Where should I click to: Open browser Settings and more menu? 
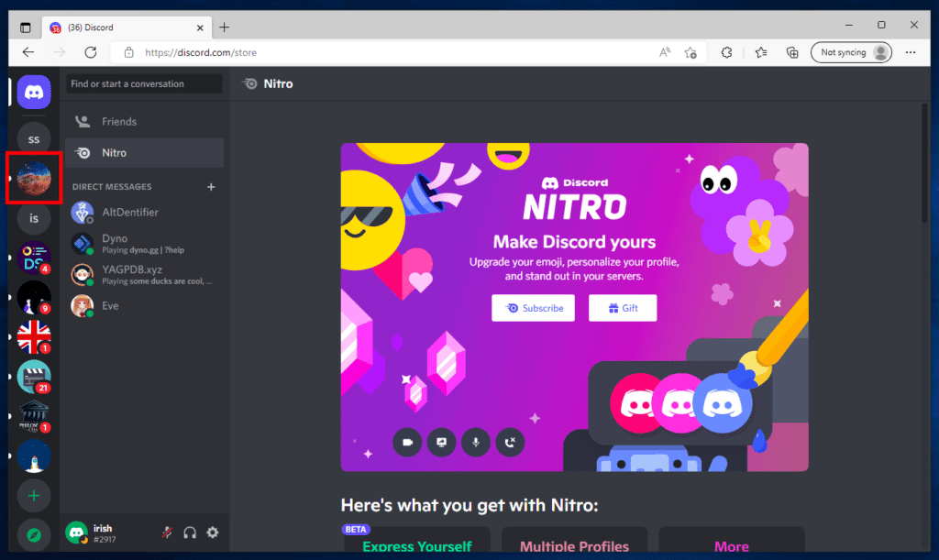[x=911, y=52]
